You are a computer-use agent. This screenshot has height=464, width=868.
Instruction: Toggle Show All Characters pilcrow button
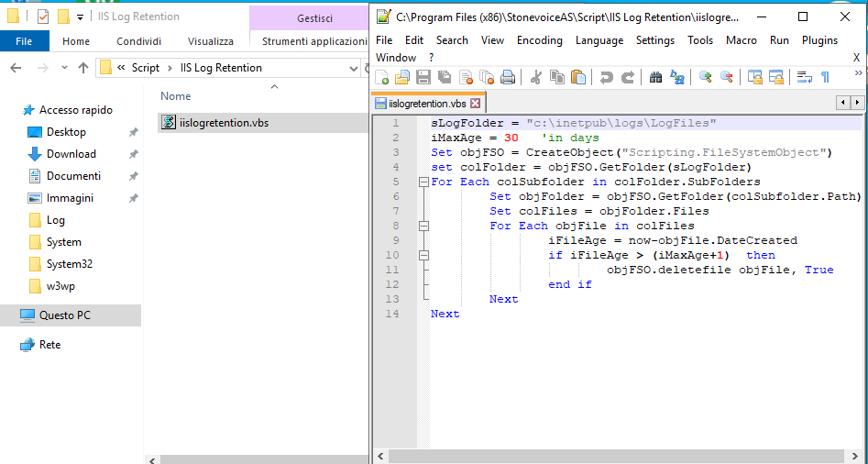point(825,78)
